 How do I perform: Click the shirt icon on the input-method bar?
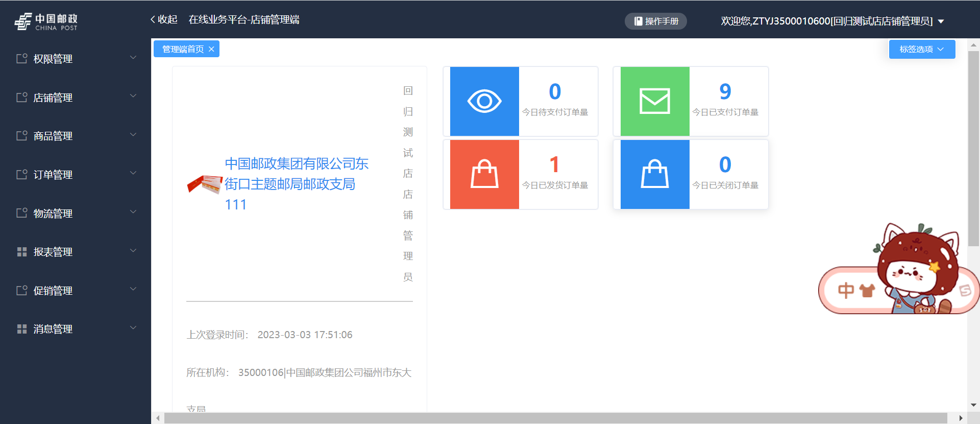tap(867, 290)
